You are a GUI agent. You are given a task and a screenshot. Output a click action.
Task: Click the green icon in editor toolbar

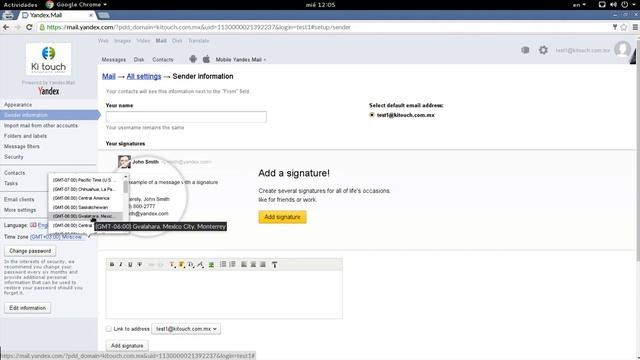211,264
